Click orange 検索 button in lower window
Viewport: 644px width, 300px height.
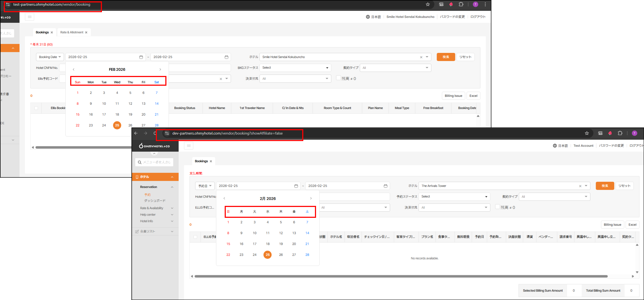coord(605,186)
